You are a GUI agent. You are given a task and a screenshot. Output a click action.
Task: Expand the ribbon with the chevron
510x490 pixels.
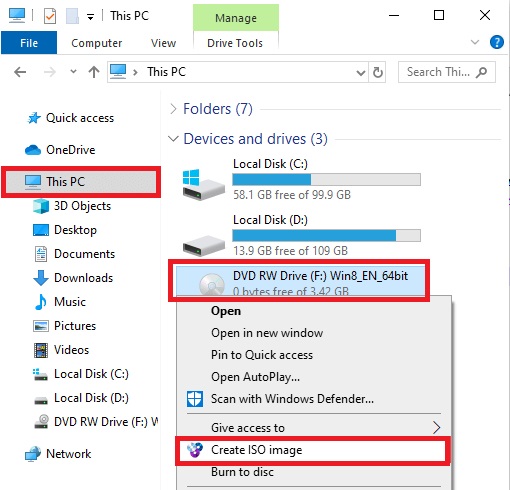click(474, 42)
